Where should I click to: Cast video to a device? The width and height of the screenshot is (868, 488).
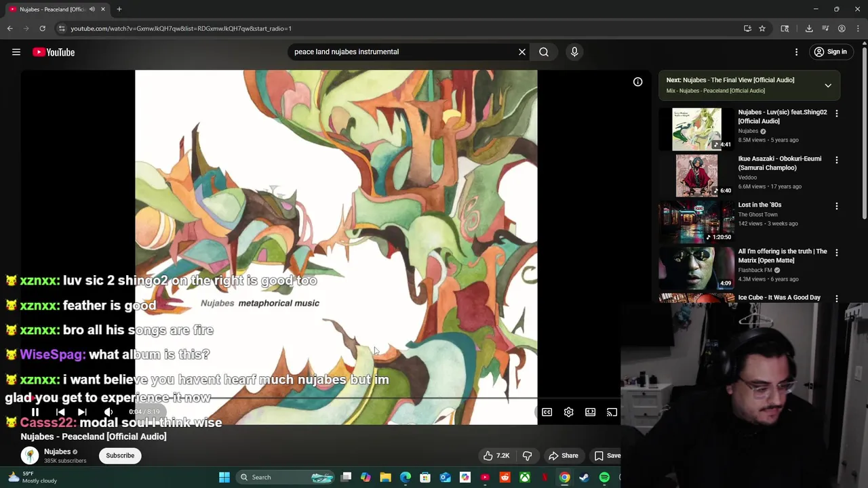pos(612,412)
